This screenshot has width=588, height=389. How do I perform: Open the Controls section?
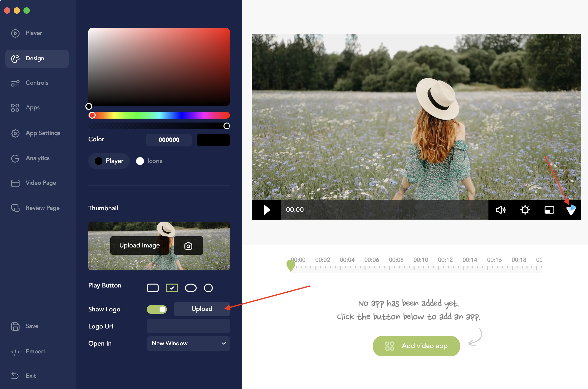click(37, 83)
